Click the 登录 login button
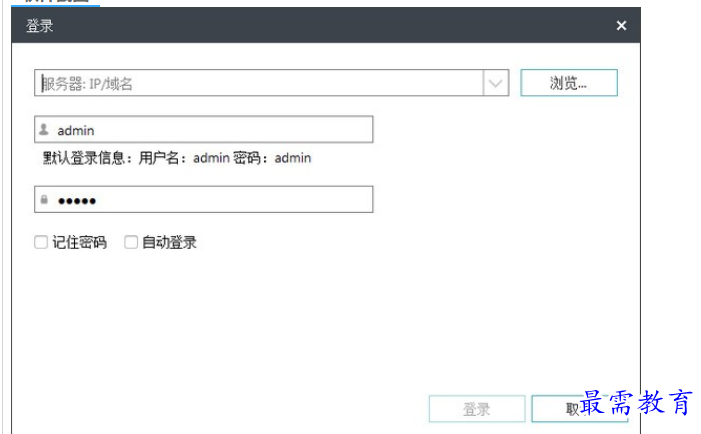 pyautogui.click(x=477, y=409)
